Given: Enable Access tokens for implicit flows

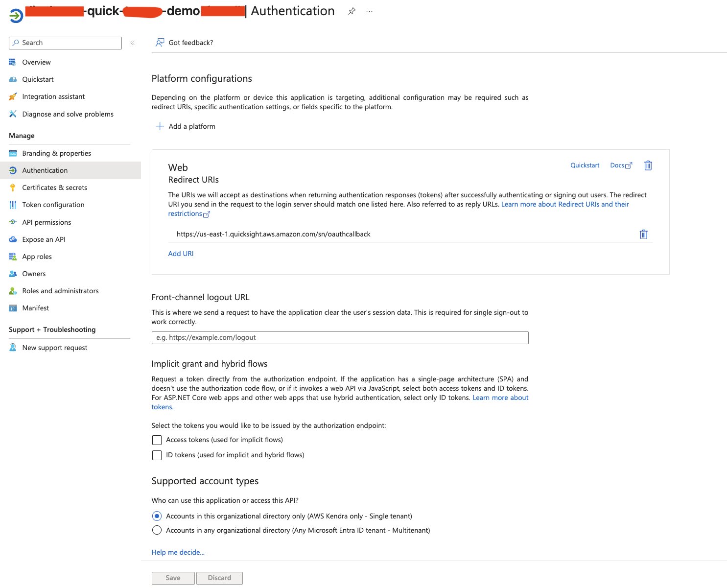Looking at the screenshot, I should tap(157, 440).
